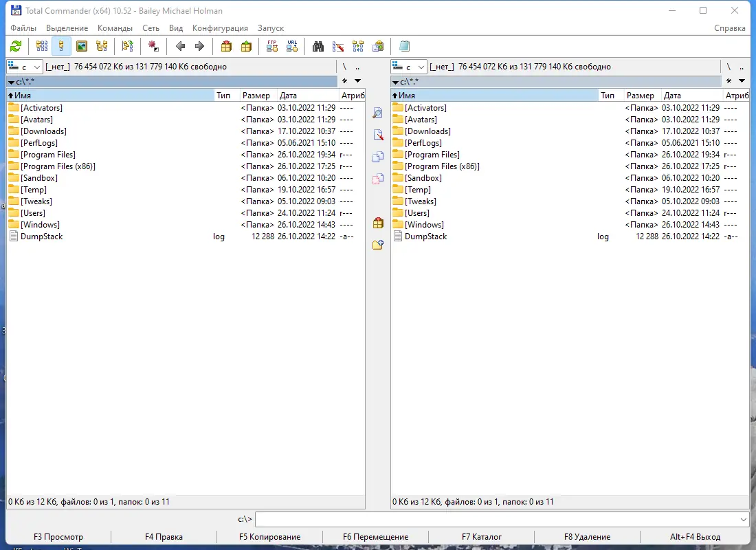Screen dimensions: 756x550
Task: Open left panel directory history arrow
Action: [358, 81]
